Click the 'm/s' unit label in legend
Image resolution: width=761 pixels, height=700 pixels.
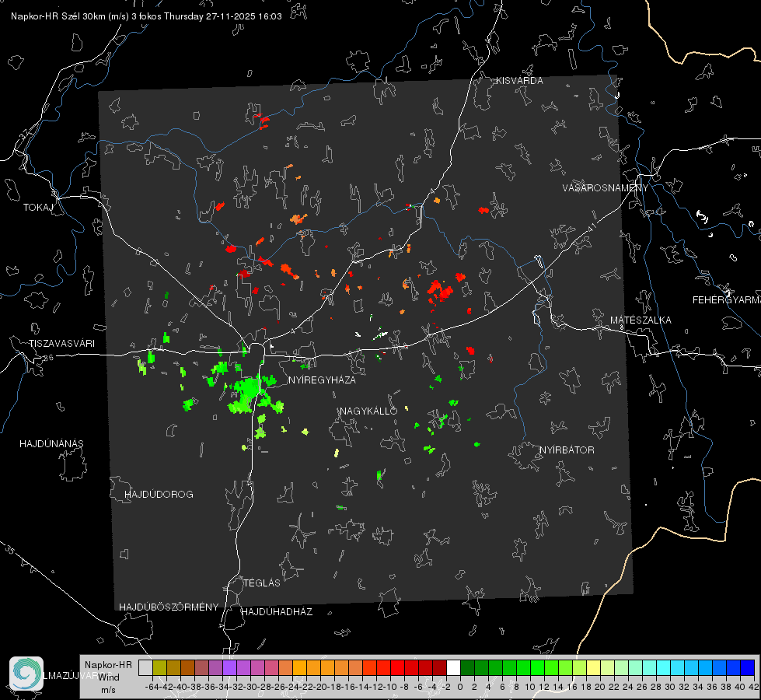[108, 690]
